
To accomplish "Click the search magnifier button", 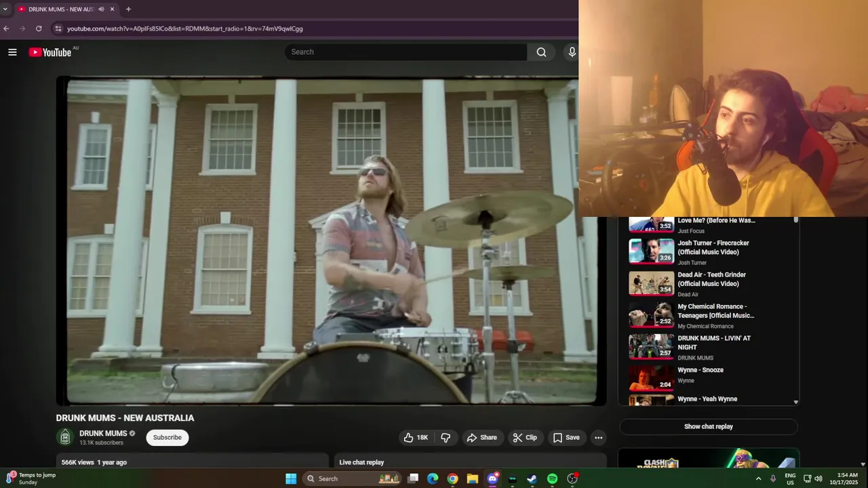I will 541,52.
